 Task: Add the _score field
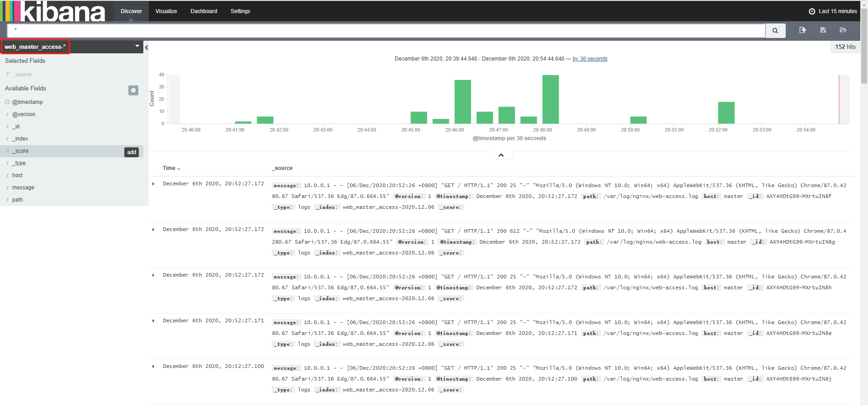(132, 152)
